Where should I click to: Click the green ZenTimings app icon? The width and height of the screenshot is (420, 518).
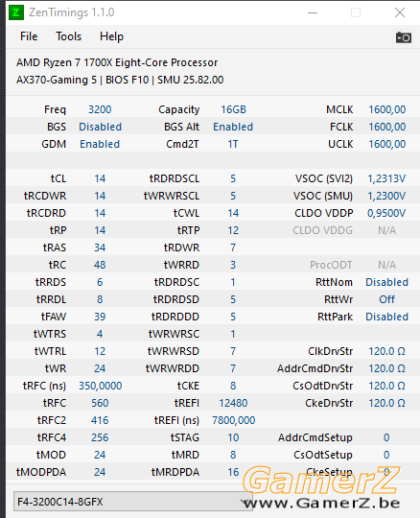(x=16, y=12)
